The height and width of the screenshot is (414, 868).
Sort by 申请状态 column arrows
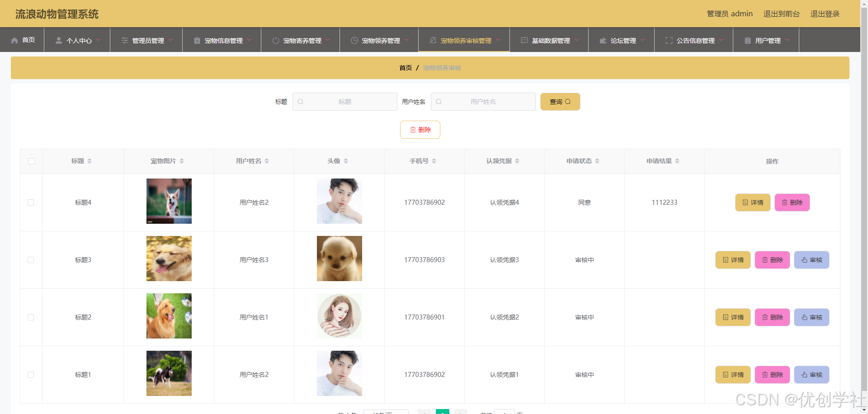[x=597, y=161]
